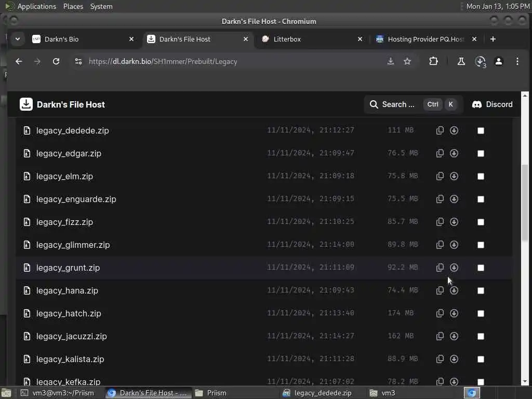Open Chromium Labs flask icon
This screenshot has width=532, height=399.
(x=461, y=61)
